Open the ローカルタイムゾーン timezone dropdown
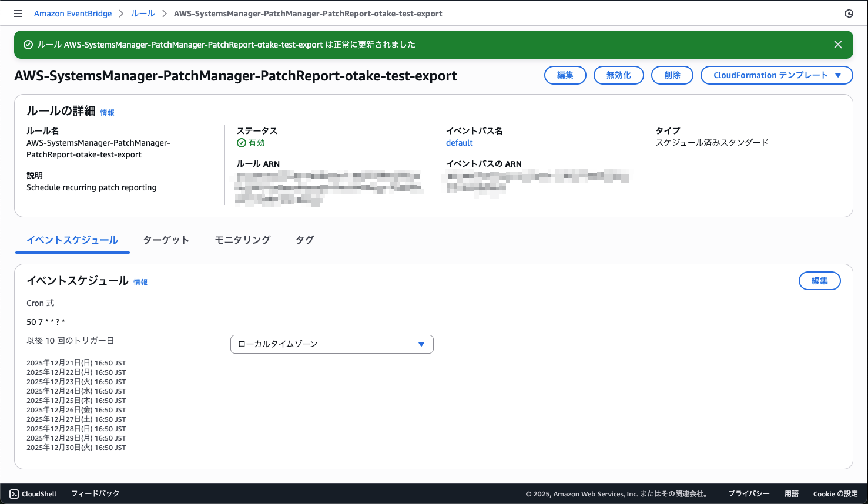This screenshot has height=504, width=868. (331, 344)
